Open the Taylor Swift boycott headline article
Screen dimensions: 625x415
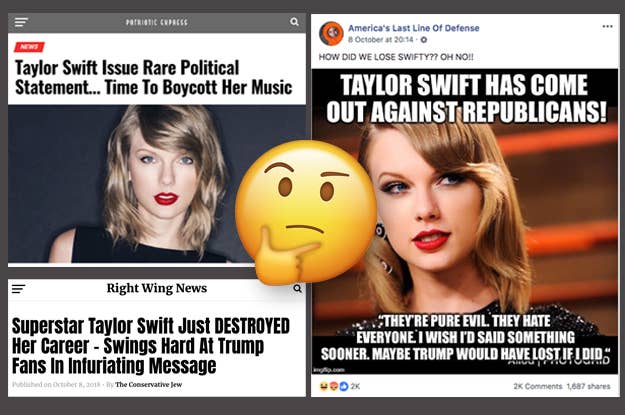pos(153,77)
